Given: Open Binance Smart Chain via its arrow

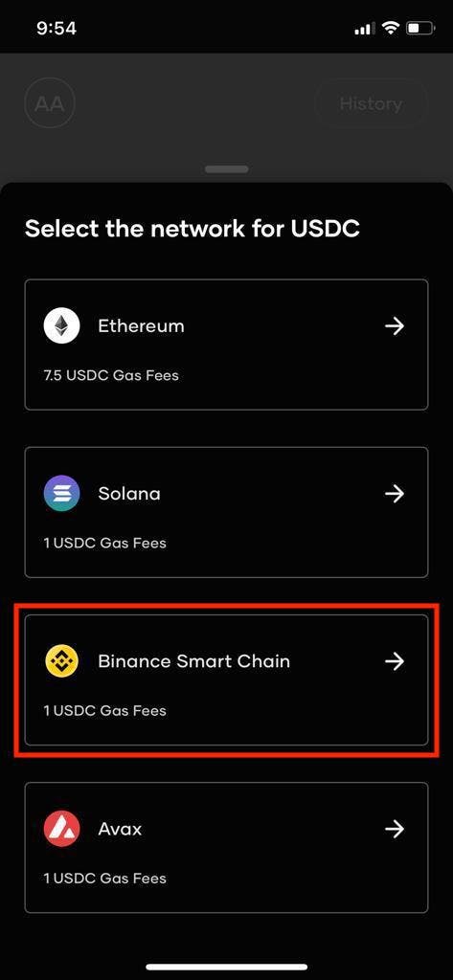Looking at the screenshot, I should [395, 661].
